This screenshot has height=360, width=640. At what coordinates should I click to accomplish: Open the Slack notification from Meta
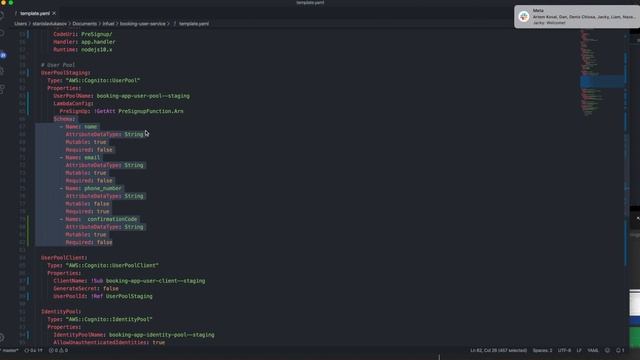tap(577, 17)
